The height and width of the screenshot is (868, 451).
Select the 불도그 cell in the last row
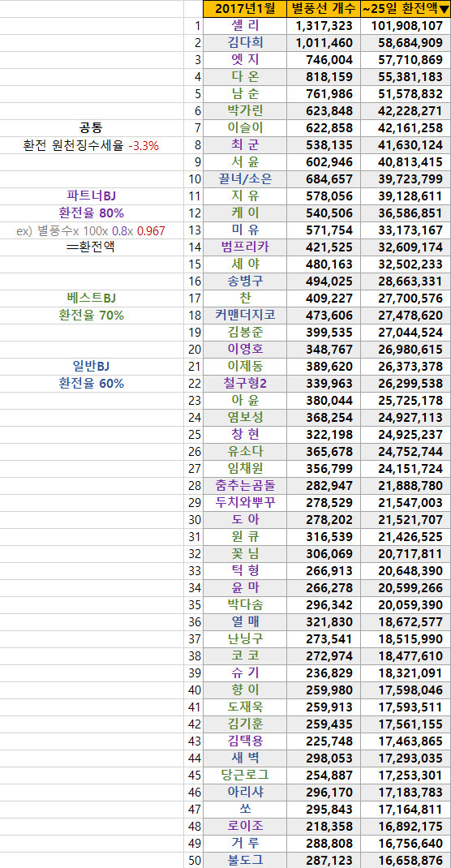point(245,860)
